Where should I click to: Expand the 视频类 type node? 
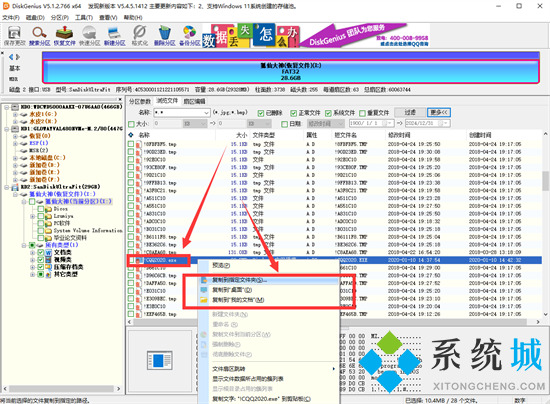(33, 260)
